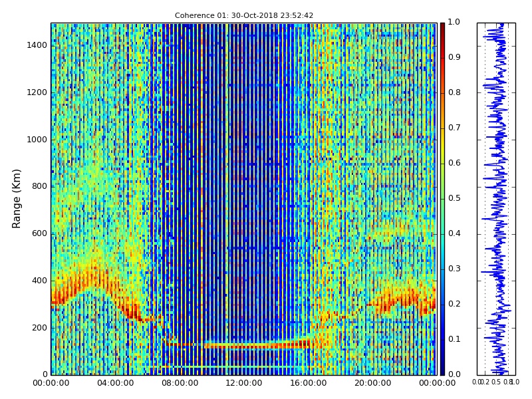Click the 400 range tick label
Image resolution: width=532 pixels, height=399 pixels.
tap(39, 281)
